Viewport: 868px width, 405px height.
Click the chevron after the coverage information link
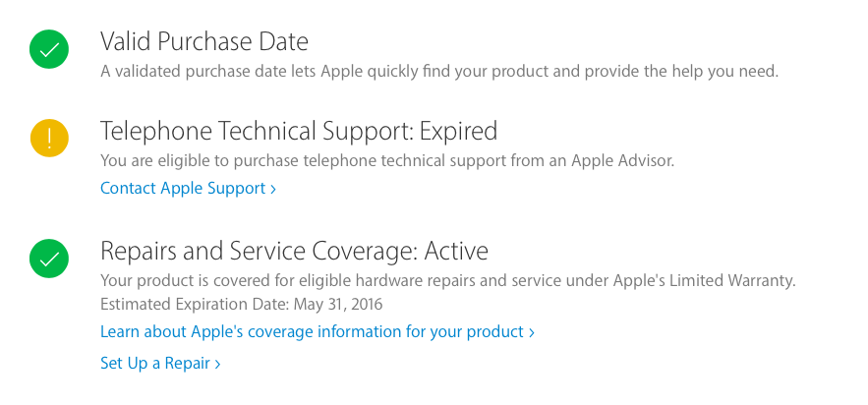[x=532, y=332]
